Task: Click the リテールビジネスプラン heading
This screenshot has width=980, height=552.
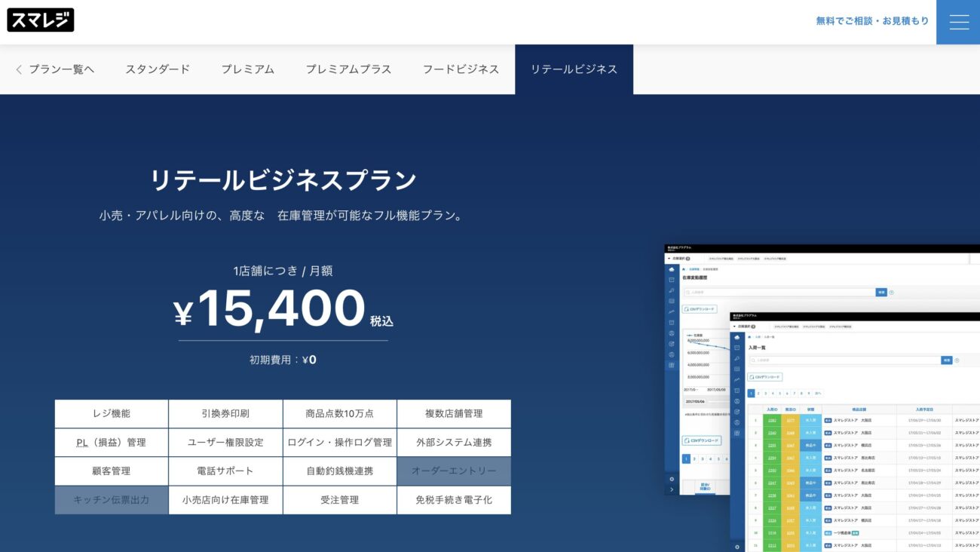Action: coord(283,181)
